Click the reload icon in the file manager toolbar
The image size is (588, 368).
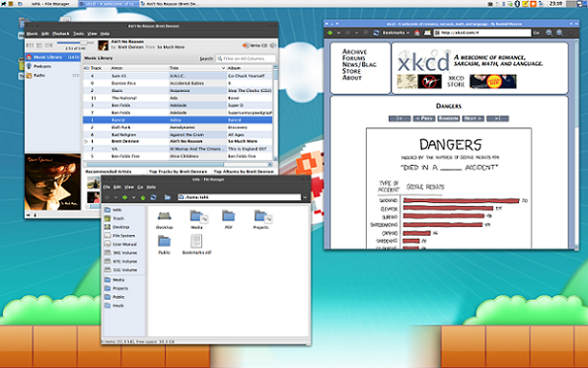click(153, 197)
